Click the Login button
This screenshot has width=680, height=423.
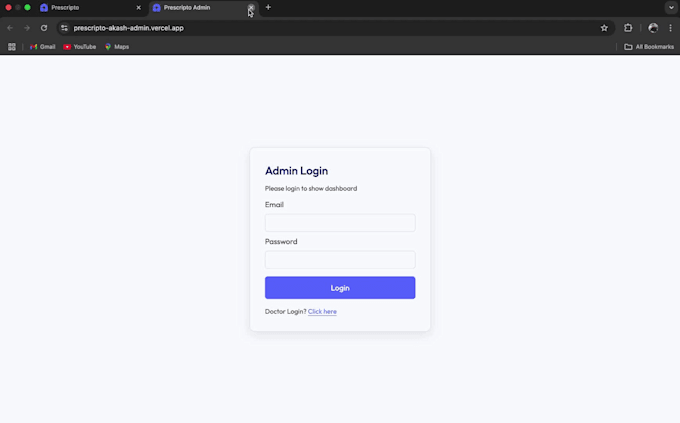pyautogui.click(x=340, y=288)
